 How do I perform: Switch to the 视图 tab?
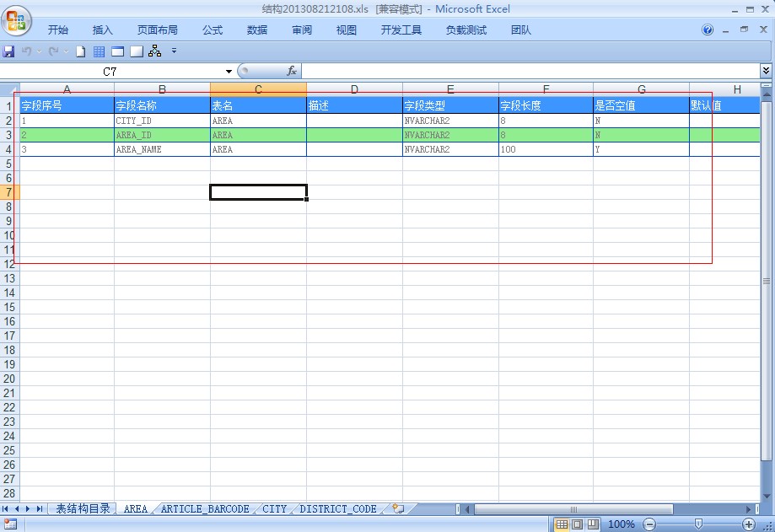coord(346,30)
